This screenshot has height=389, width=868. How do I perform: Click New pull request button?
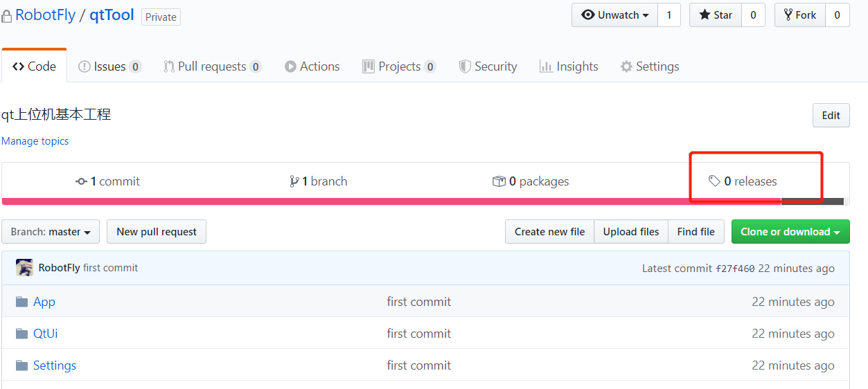tap(157, 232)
